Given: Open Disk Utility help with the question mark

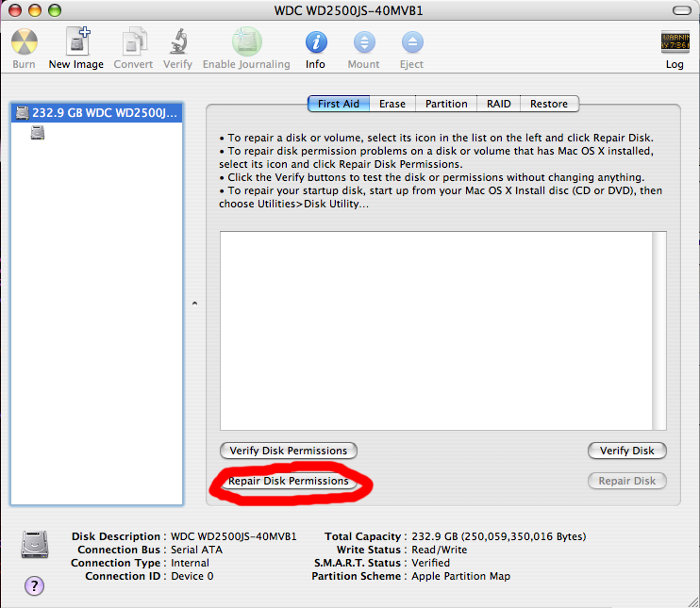Looking at the screenshot, I should pyautogui.click(x=34, y=585).
